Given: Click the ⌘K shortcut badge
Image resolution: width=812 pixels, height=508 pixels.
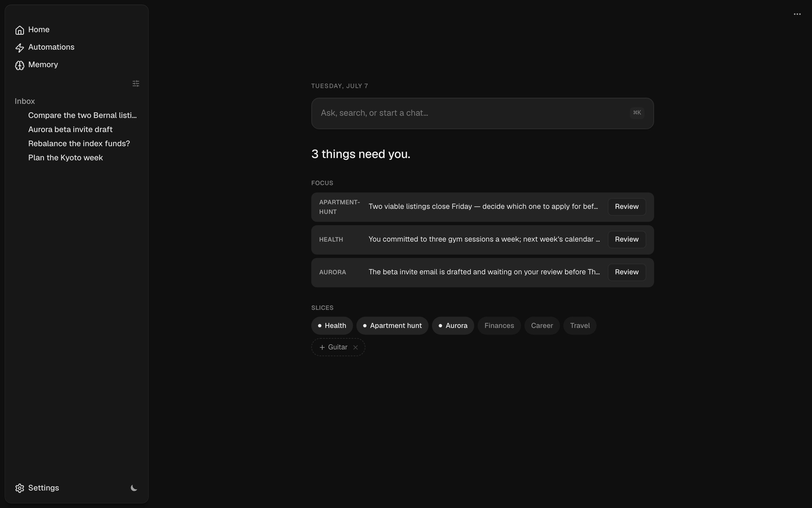Looking at the screenshot, I should coord(637,113).
